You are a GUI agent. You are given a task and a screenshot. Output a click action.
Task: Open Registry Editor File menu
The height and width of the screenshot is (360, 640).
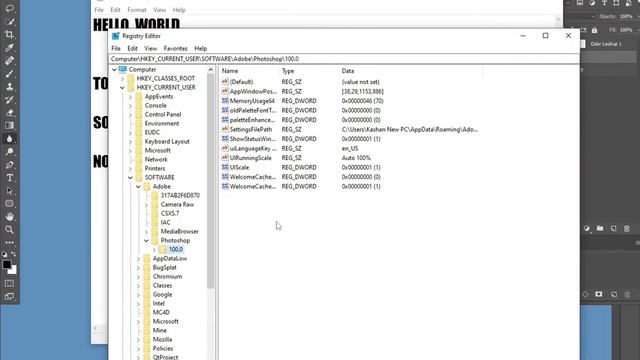116,48
